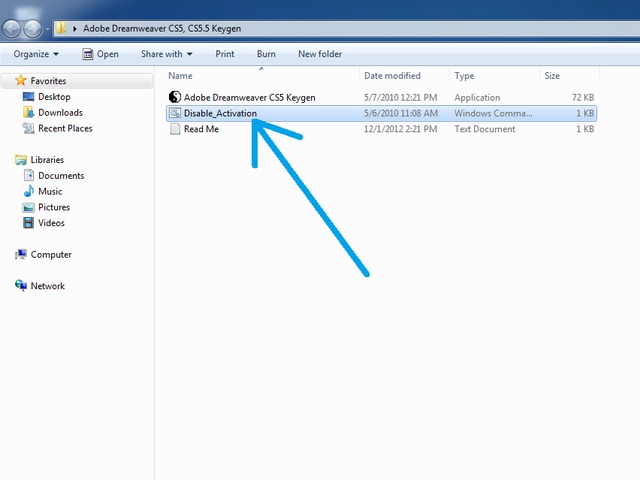
Task: Select Documents under Libraries
Action: tap(60, 176)
